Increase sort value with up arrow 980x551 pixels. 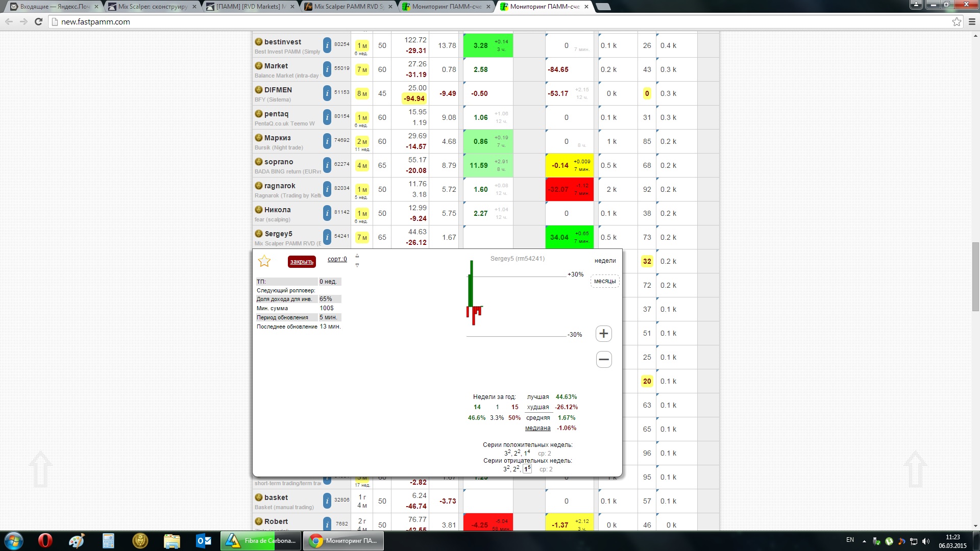click(x=357, y=256)
